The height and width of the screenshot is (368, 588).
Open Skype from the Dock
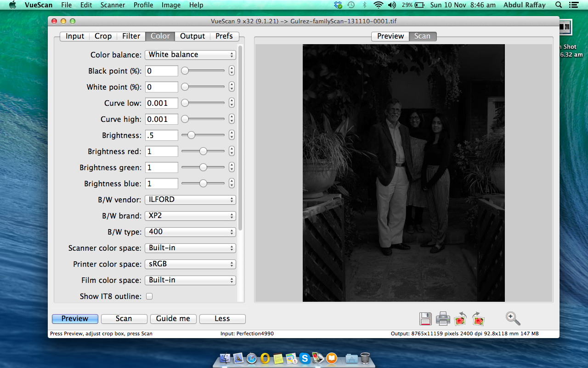pos(305,358)
